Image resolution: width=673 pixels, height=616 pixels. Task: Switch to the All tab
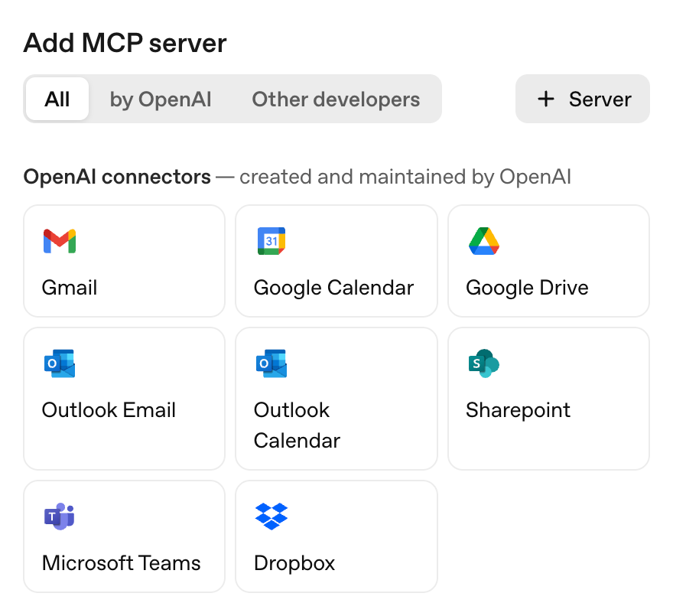57,99
